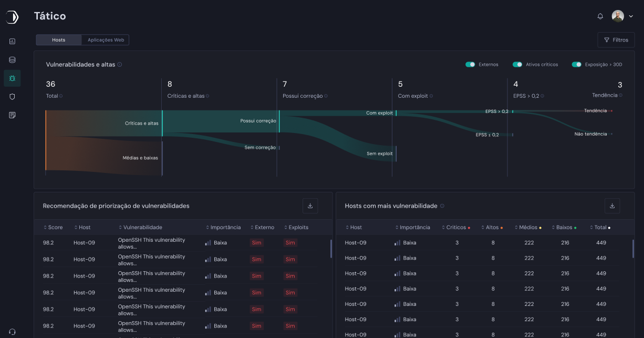Open the Filtros button
The width and height of the screenshot is (644, 338).
(616, 40)
